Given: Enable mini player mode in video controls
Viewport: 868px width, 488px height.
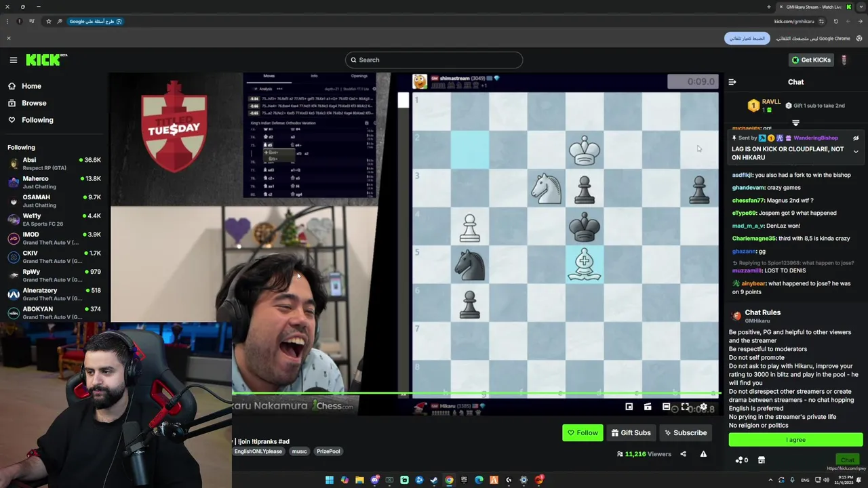Looking at the screenshot, I should 629,407.
